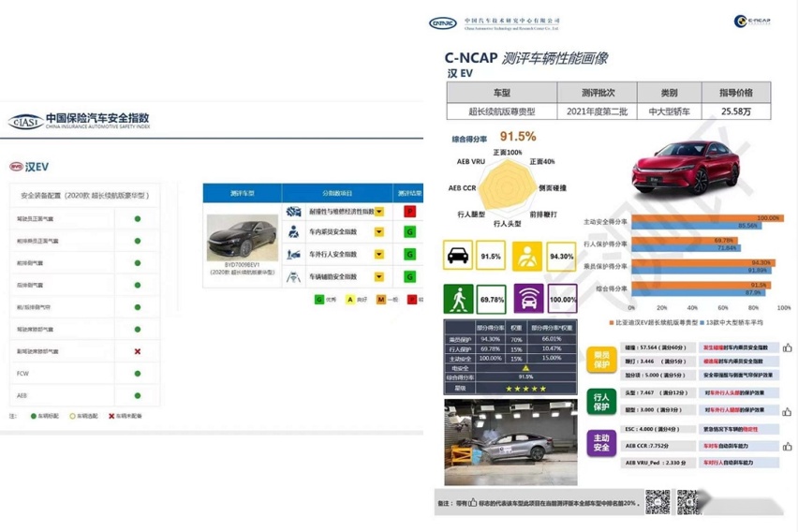The width and height of the screenshot is (798, 532).
Task: Click the 100.00% score box beside radar icon
Action: [562, 299]
